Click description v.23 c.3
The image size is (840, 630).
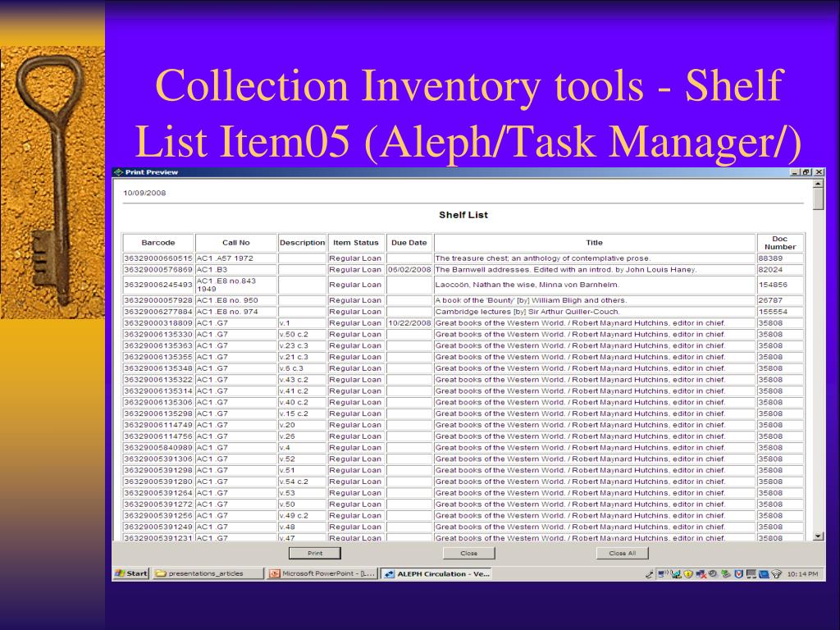tap(294, 345)
